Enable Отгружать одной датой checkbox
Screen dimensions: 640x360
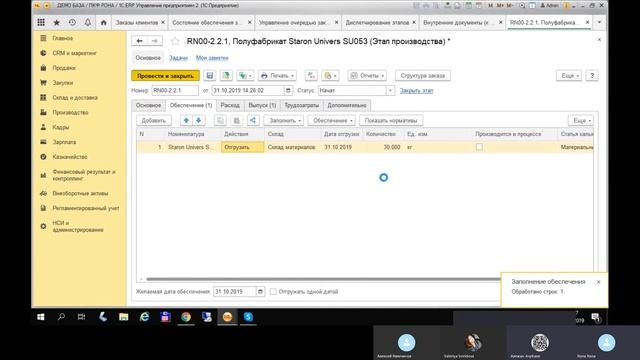[273, 291]
